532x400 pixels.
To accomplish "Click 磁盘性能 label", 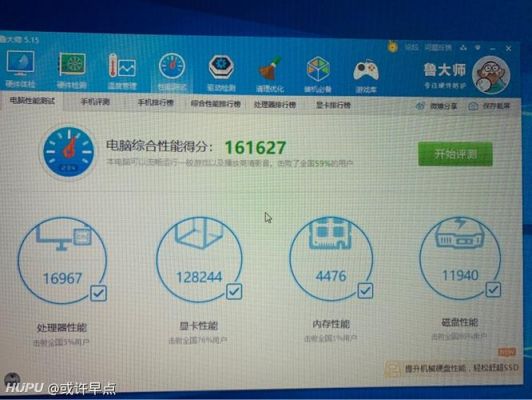I will click(x=460, y=322).
